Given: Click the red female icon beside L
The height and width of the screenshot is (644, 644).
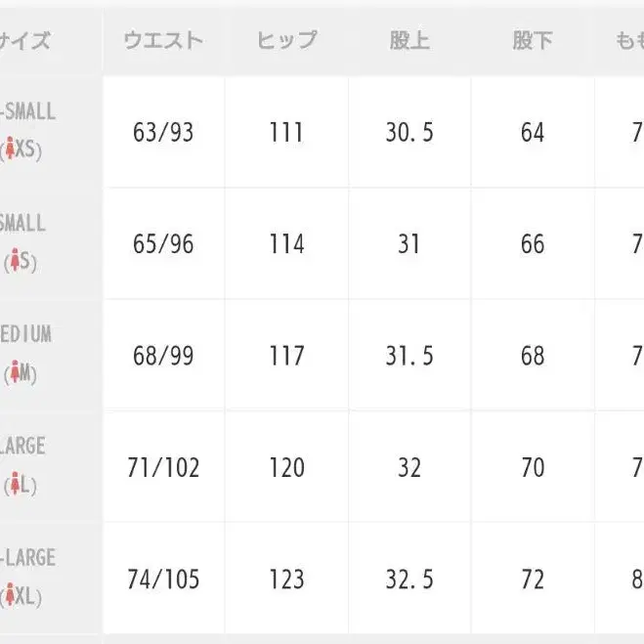Looking at the screenshot, I should 16,484.
